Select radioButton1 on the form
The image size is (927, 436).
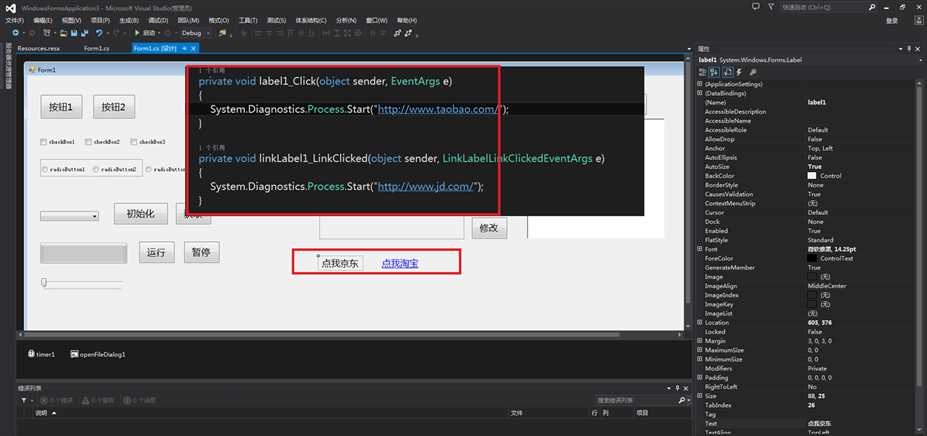click(x=63, y=169)
